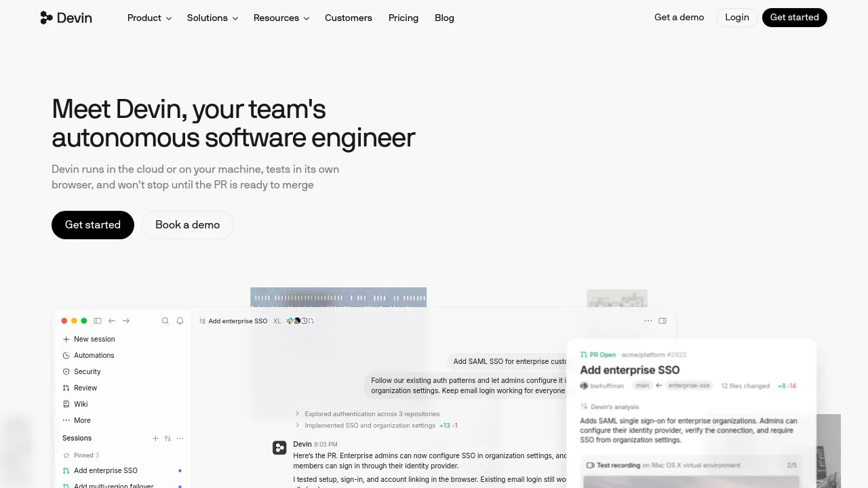Open the Resources dropdown
This screenshot has width=868, height=488.
click(281, 18)
